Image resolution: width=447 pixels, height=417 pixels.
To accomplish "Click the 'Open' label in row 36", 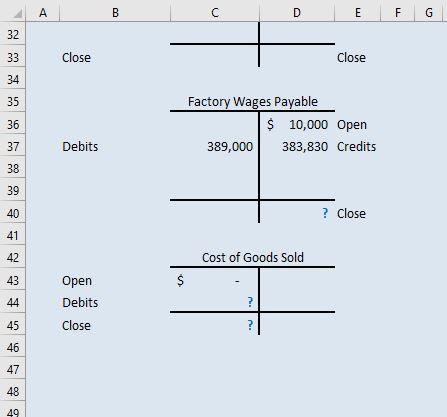I will tap(352, 125).
